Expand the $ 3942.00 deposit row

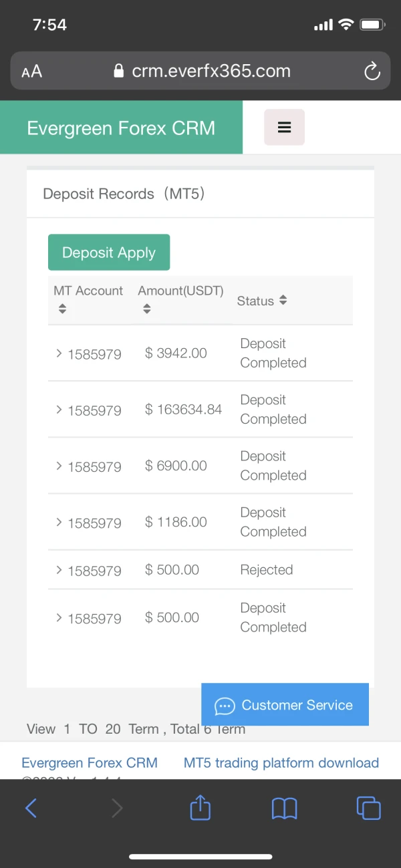tap(59, 353)
